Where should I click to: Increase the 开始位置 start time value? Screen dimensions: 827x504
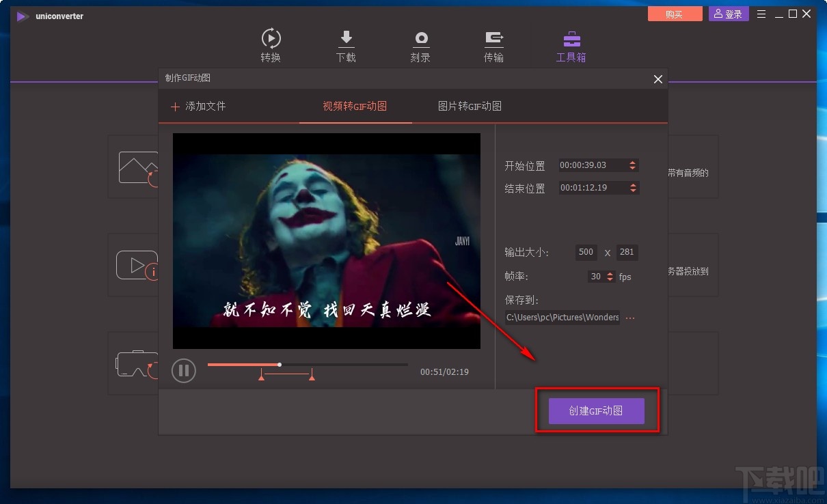(632, 162)
